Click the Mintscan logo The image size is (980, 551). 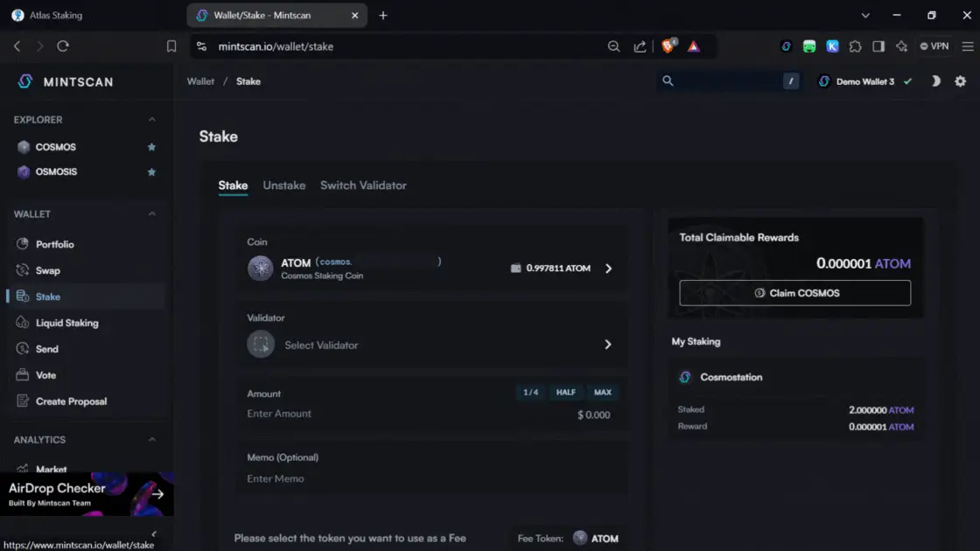[x=66, y=81]
